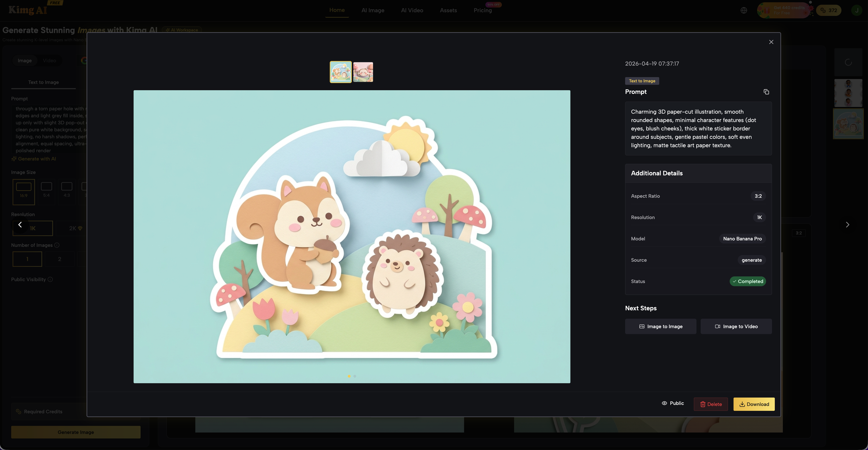The width and height of the screenshot is (868, 450).
Task: Switch to the Video tab
Action: (49, 60)
